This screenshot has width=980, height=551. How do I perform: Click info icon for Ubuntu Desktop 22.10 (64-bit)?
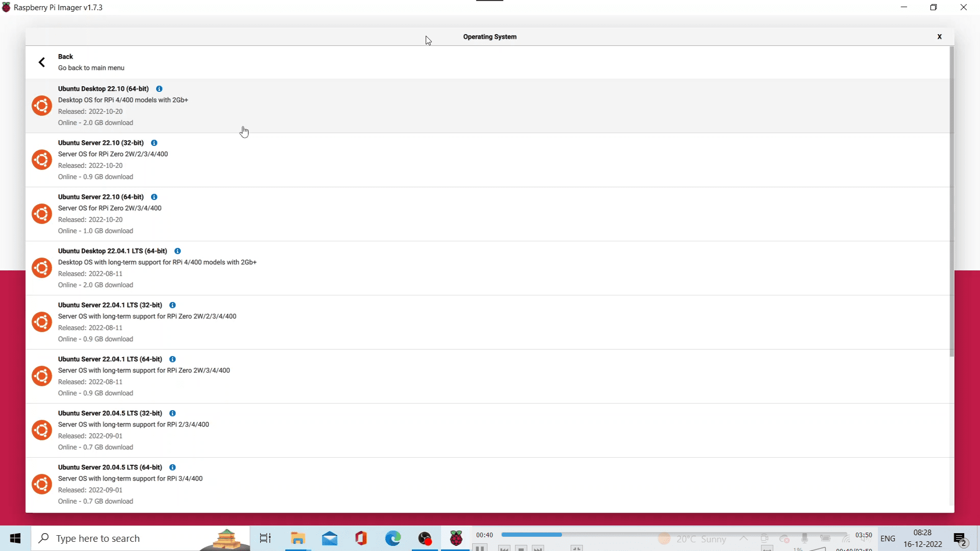click(159, 89)
